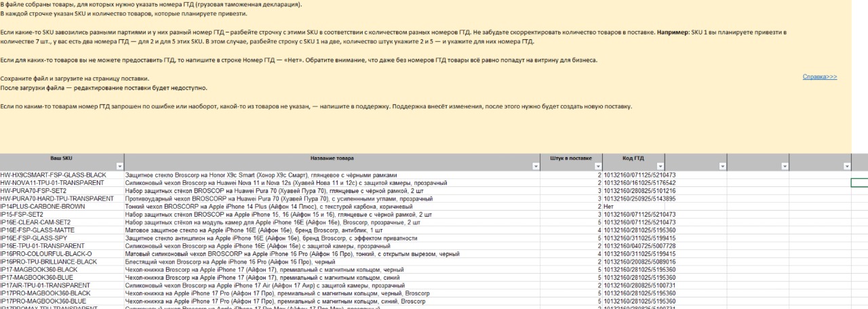The height and width of the screenshot is (309, 868).
Task: Select product name Защитное стекло Broscorp на Honor X9c Smart
Action: point(332,175)
